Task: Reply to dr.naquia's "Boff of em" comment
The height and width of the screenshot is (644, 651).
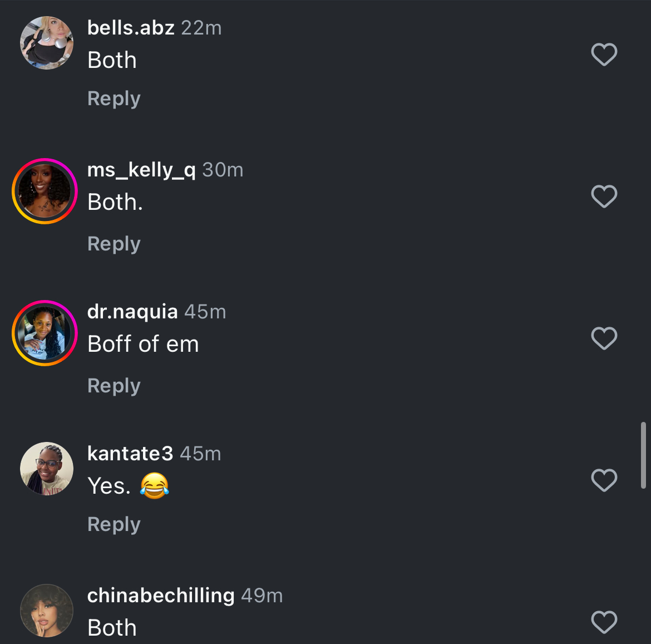Action: coord(114,386)
